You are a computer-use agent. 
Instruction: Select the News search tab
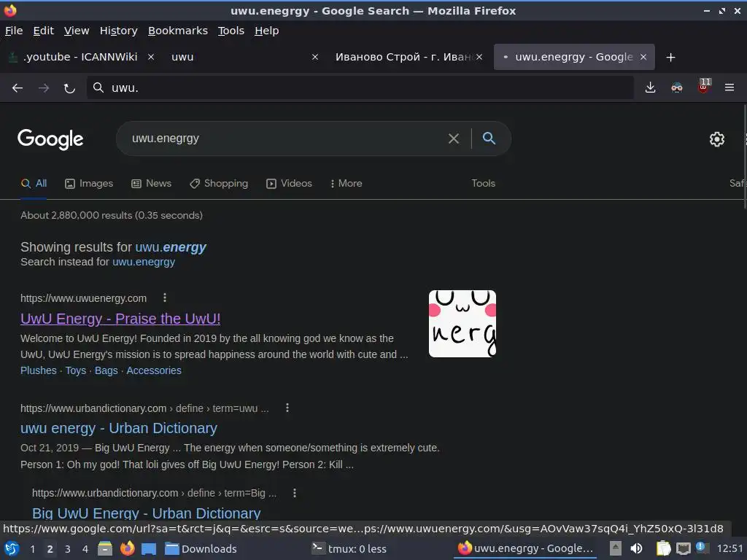tap(152, 183)
